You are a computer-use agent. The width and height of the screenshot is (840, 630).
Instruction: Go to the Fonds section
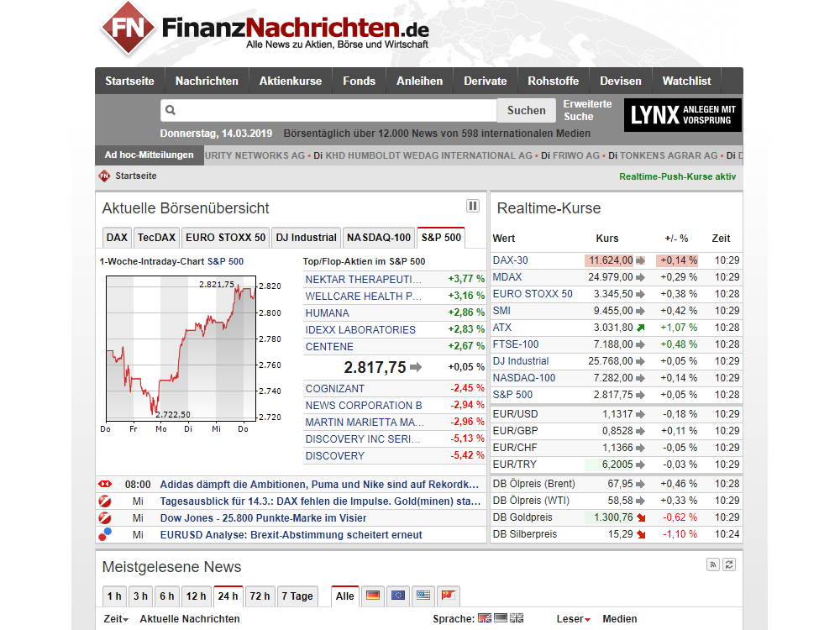[359, 81]
